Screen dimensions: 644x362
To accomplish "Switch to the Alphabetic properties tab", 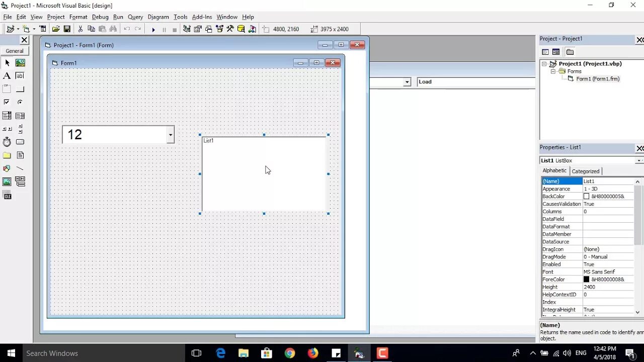I will 554,170.
